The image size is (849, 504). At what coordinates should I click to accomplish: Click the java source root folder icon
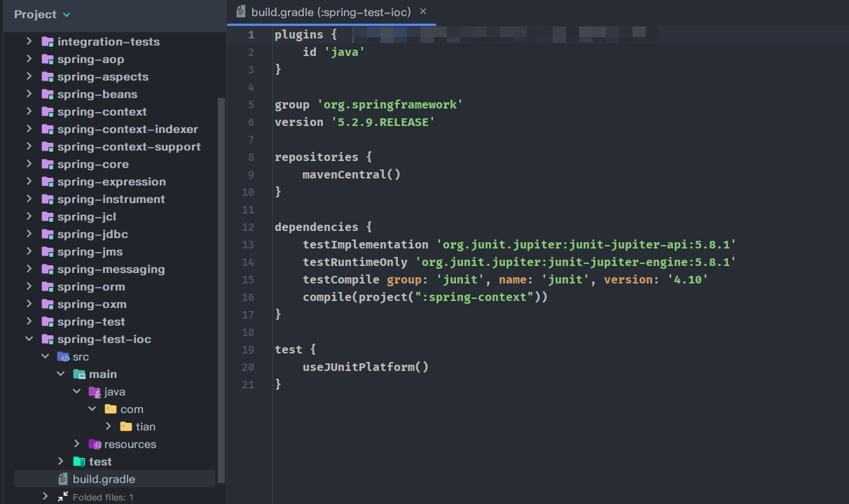[x=95, y=391]
